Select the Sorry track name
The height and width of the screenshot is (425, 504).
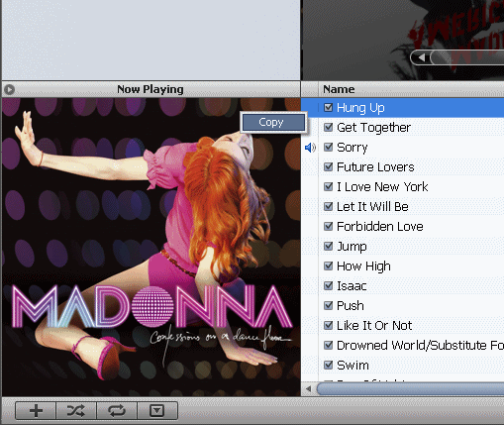point(352,148)
